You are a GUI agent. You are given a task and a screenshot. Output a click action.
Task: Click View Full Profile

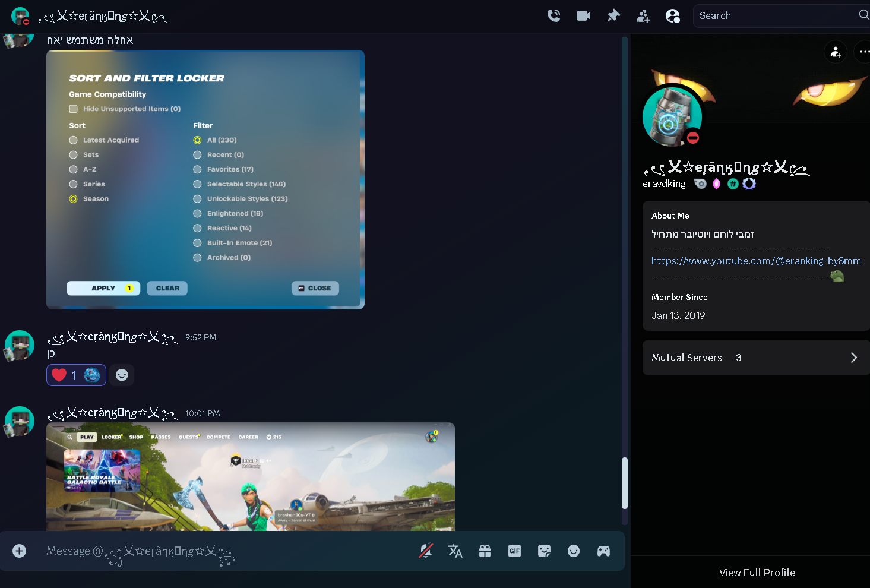click(x=757, y=573)
